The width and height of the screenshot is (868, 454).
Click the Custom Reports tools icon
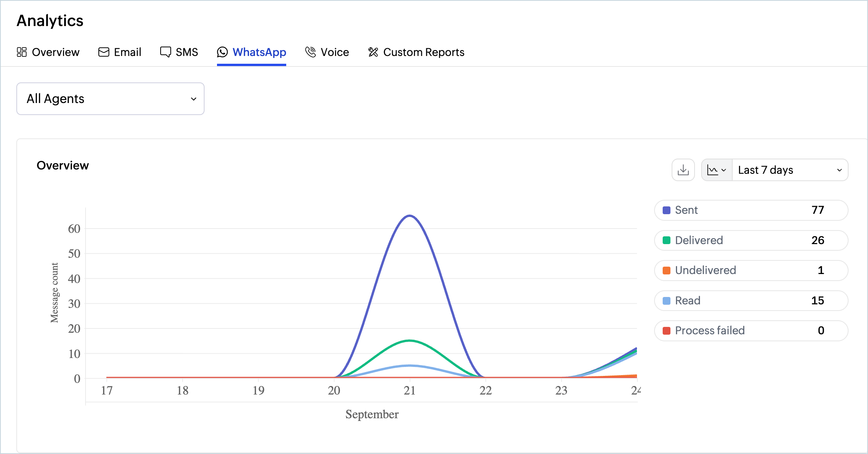(x=373, y=52)
